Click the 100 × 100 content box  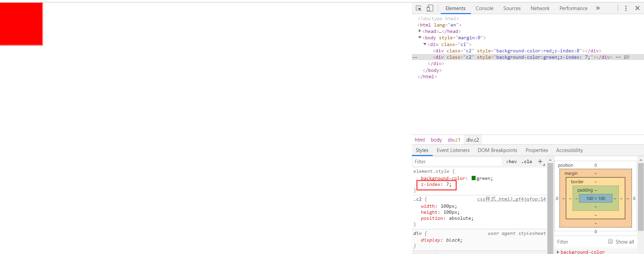(x=596, y=199)
